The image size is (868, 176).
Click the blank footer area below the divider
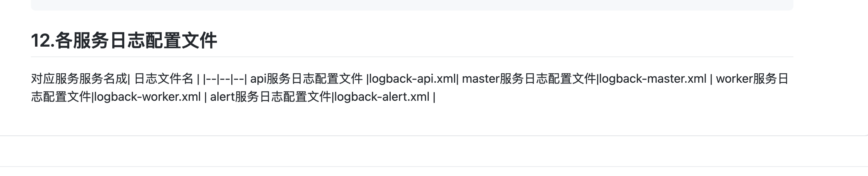pyautogui.click(x=434, y=151)
